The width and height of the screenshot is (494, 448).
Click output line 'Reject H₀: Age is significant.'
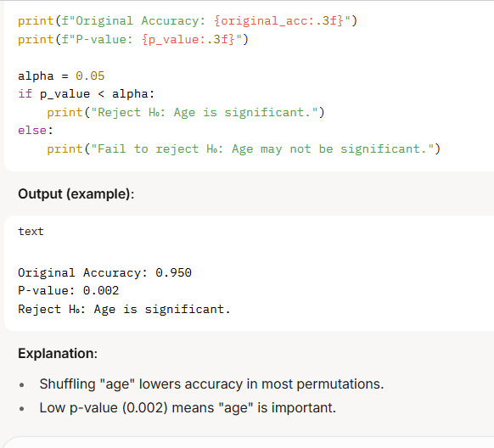click(124, 309)
